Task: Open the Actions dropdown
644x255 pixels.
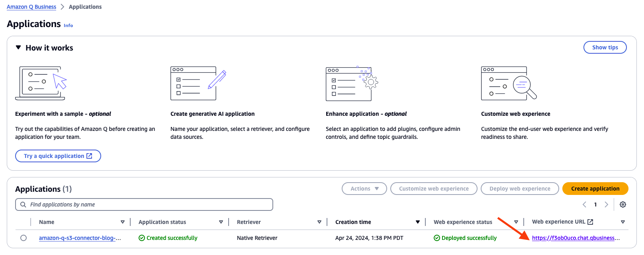Action: [364, 189]
